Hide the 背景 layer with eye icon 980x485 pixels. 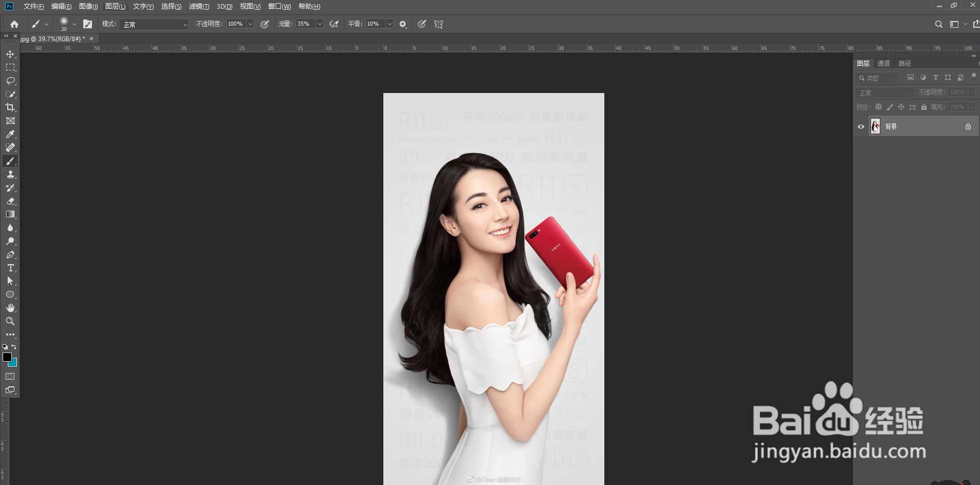point(861,126)
